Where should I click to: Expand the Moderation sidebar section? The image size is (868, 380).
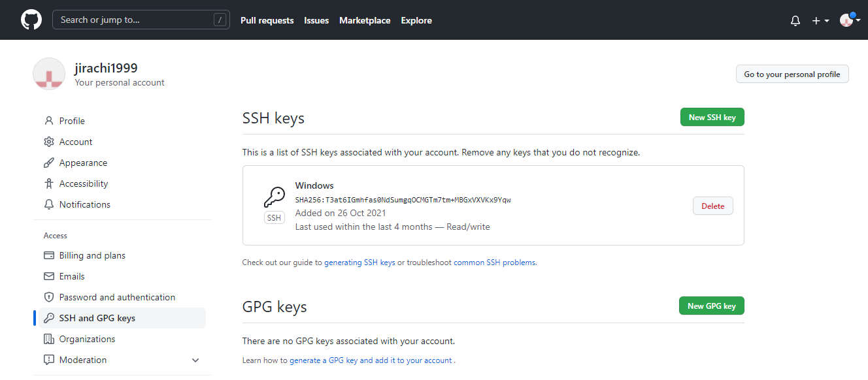click(195, 360)
